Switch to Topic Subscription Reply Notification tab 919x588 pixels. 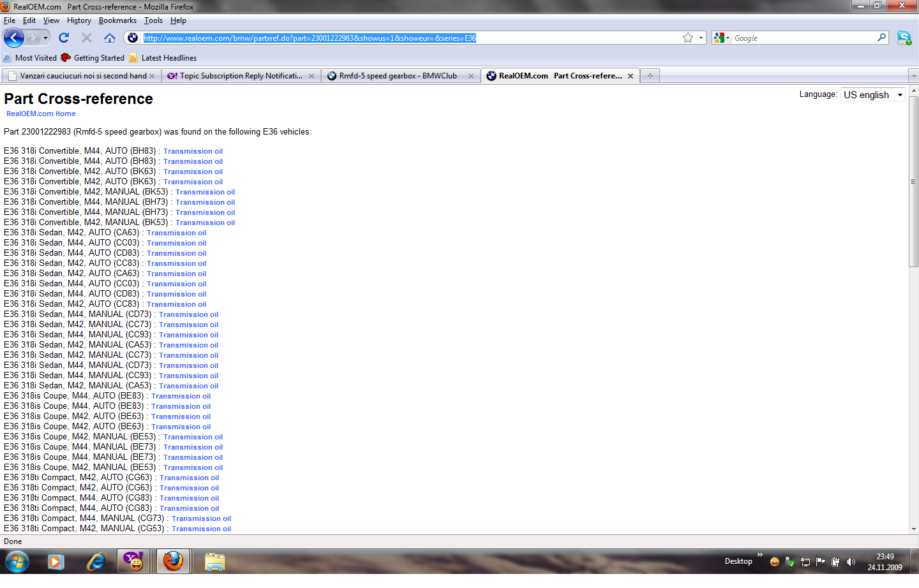click(241, 76)
